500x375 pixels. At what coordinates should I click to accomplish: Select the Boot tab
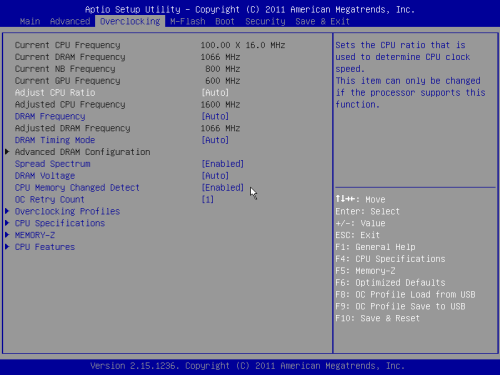tap(225, 21)
